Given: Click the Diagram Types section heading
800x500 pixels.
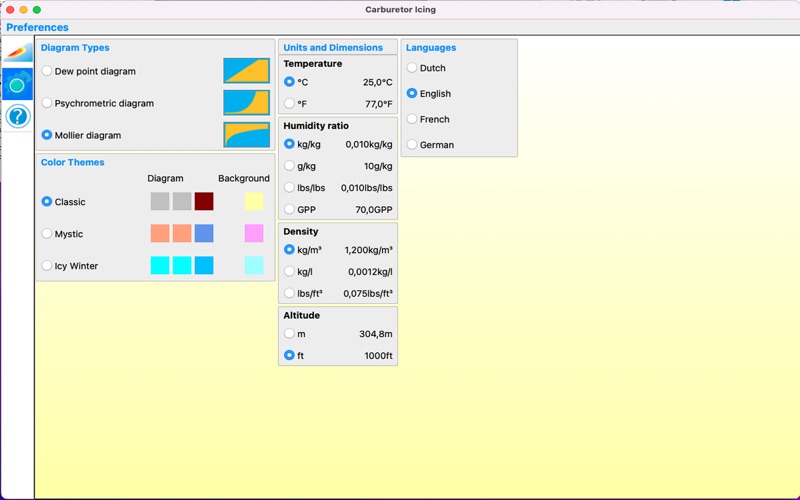Looking at the screenshot, I should coord(75,47).
